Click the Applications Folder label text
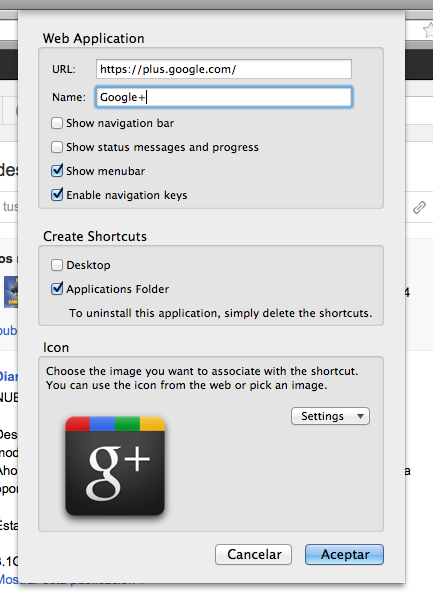 (117, 289)
